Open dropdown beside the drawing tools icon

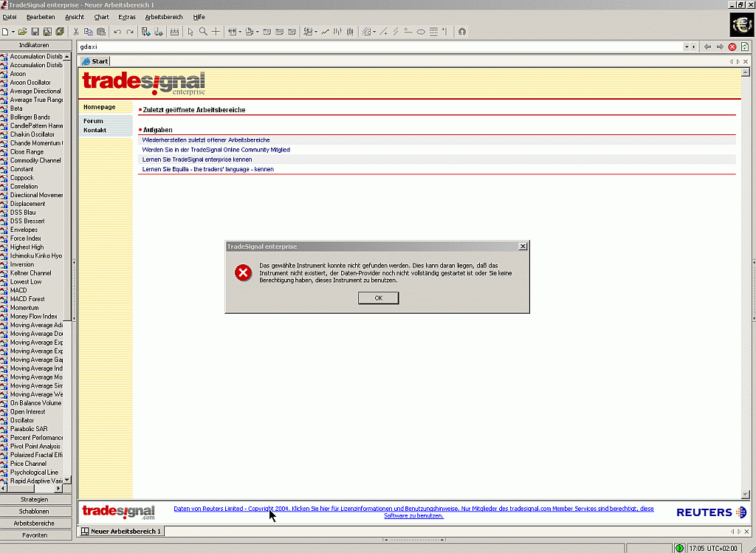(x=374, y=32)
